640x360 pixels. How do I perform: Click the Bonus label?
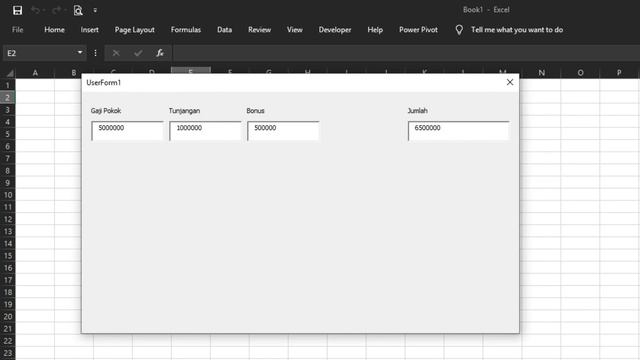pos(256,111)
